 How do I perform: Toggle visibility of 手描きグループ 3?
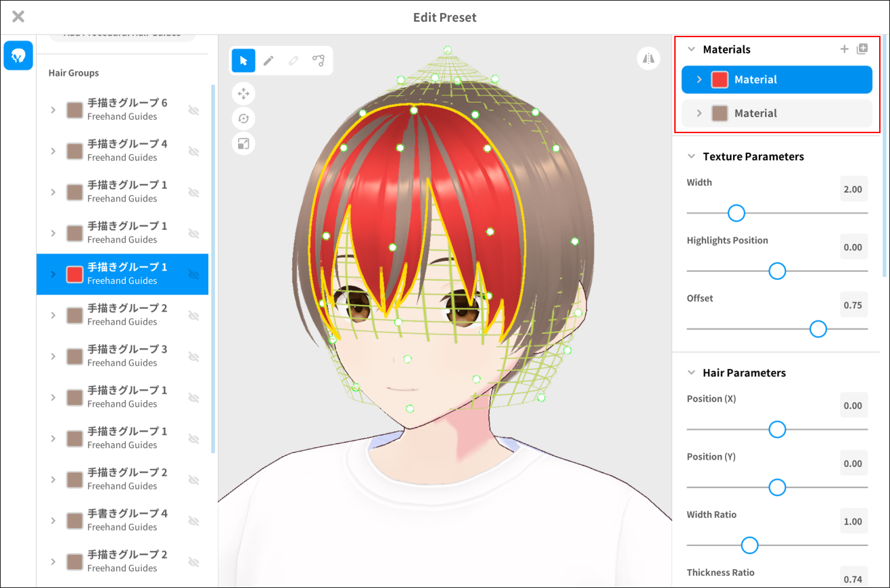coord(193,356)
